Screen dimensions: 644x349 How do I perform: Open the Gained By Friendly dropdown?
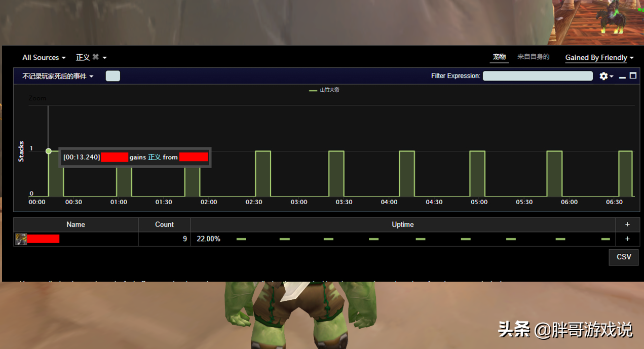[599, 58]
